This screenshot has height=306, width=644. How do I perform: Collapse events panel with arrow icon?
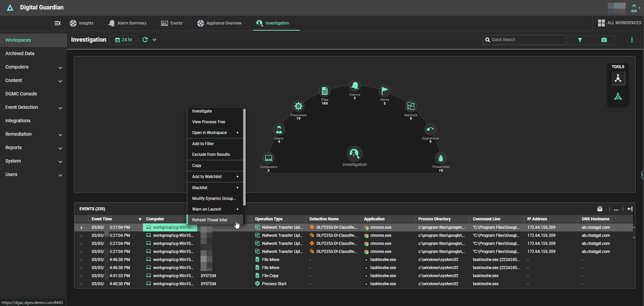(x=630, y=209)
